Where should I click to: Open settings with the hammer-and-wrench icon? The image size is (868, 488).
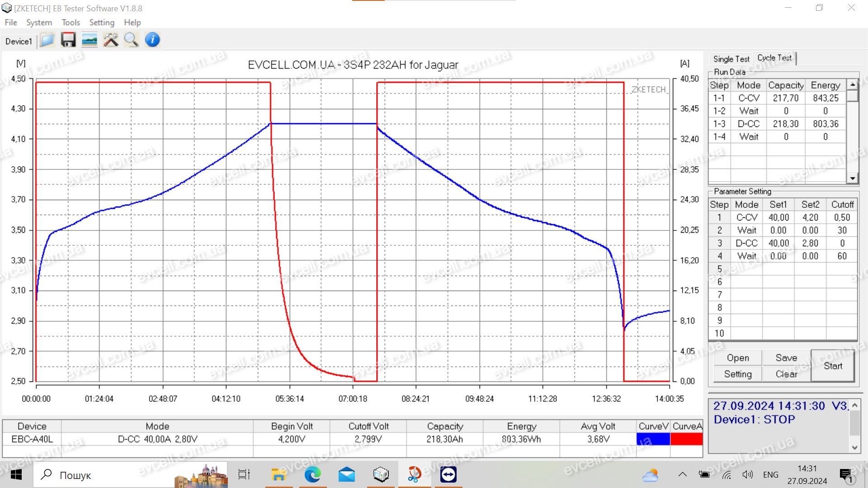(111, 40)
